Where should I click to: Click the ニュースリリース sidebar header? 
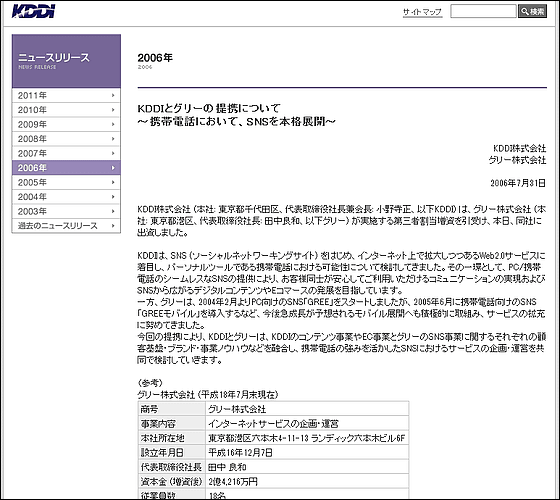coord(66,61)
